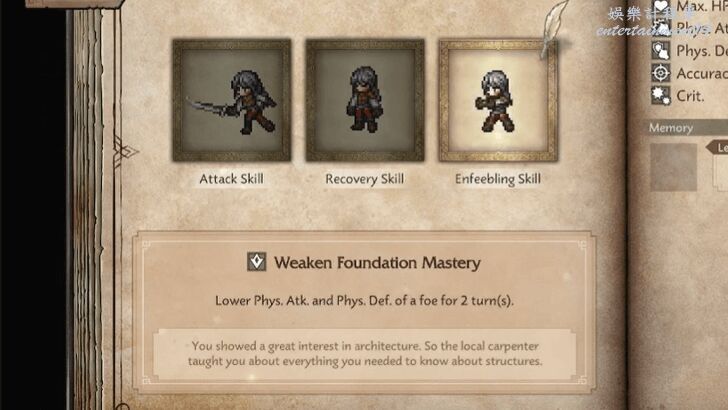Click the carpenter flavor text box
728x410 pixels.
tap(364, 354)
